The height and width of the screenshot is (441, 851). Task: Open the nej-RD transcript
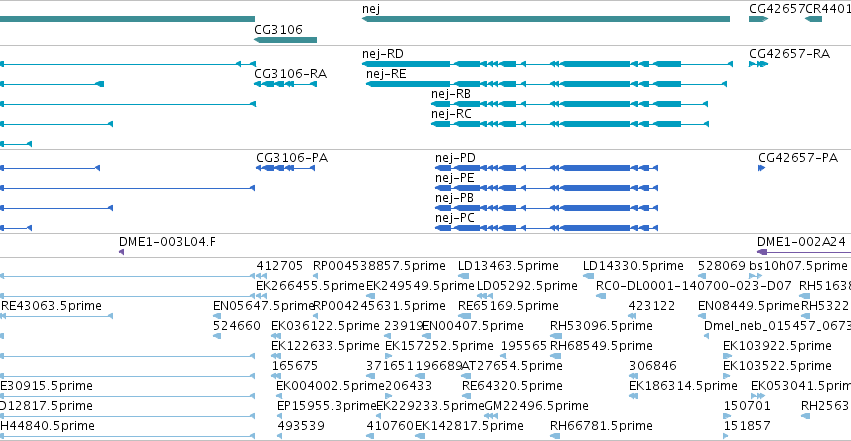pos(548,64)
